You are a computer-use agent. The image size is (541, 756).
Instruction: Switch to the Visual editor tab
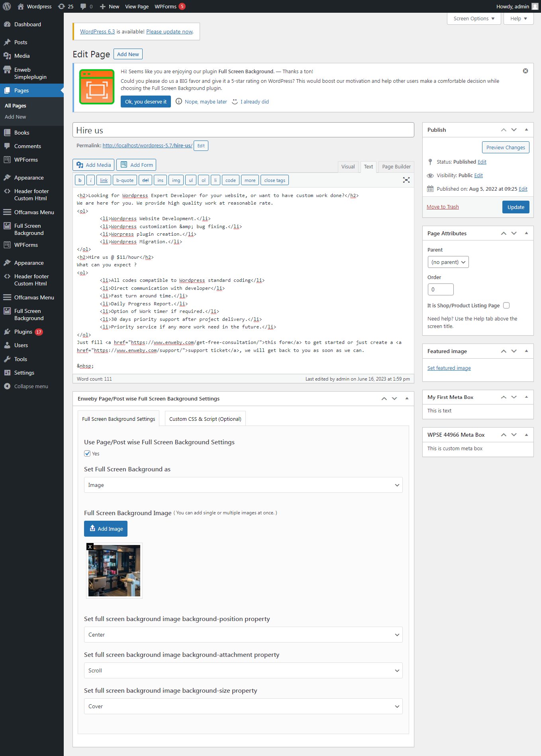(x=348, y=166)
